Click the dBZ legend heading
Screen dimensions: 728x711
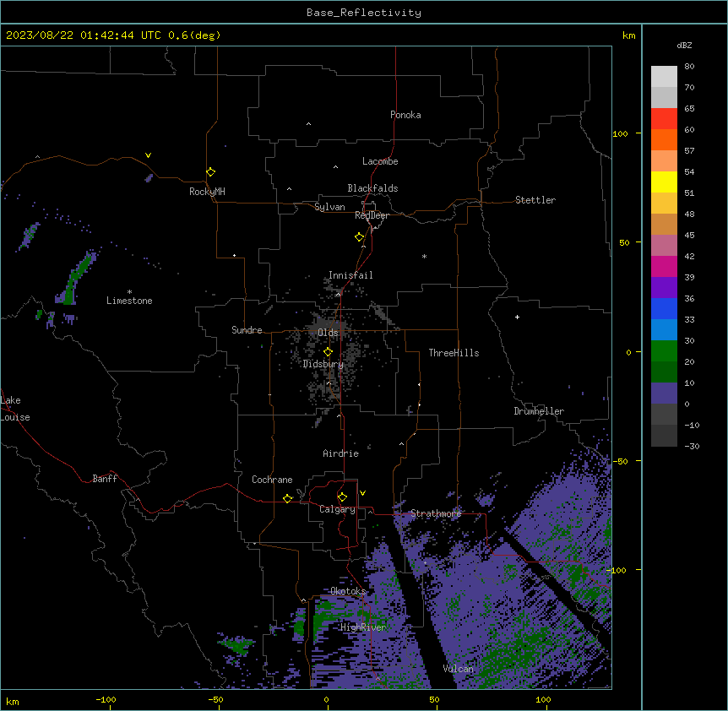(x=684, y=45)
